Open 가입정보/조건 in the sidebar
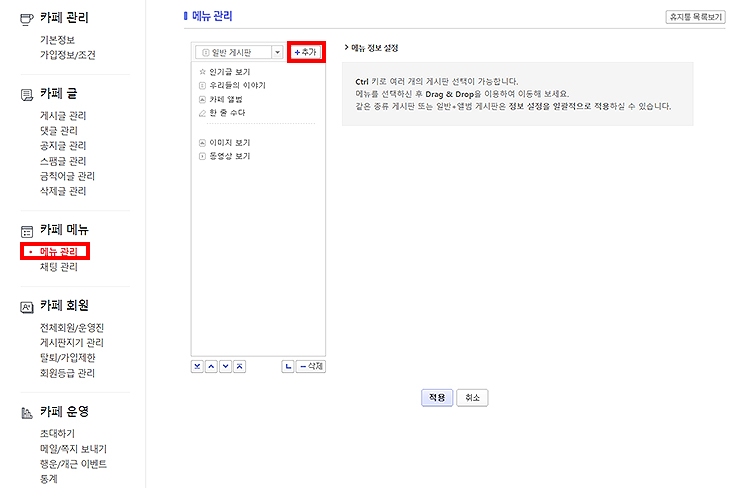The height and width of the screenshot is (488, 740). (x=67, y=55)
